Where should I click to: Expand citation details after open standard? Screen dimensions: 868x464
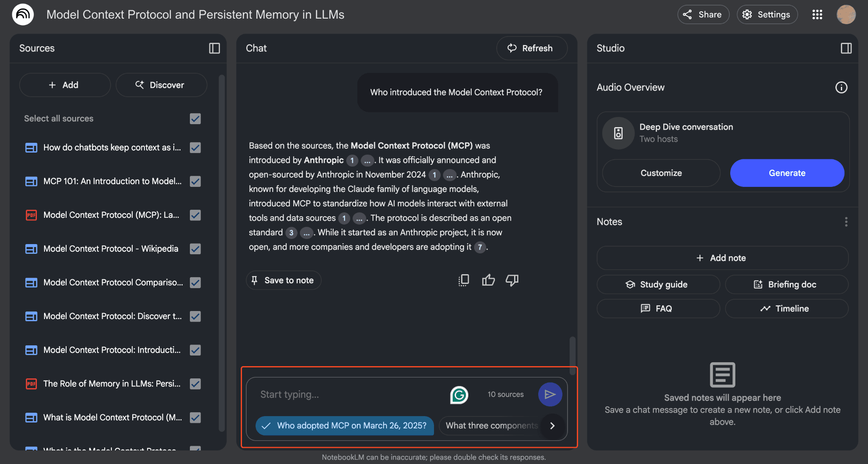pos(306,233)
